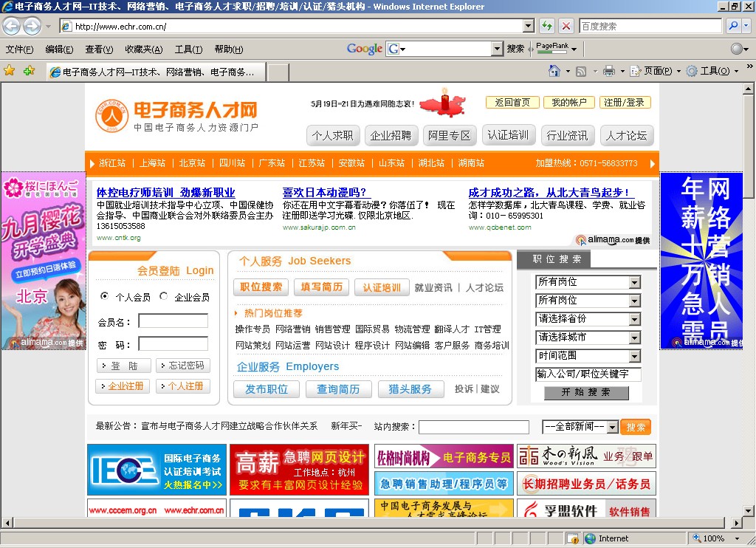Open the 工具(T) menu in menu bar
This screenshot has width=756, height=548.
tap(188, 49)
